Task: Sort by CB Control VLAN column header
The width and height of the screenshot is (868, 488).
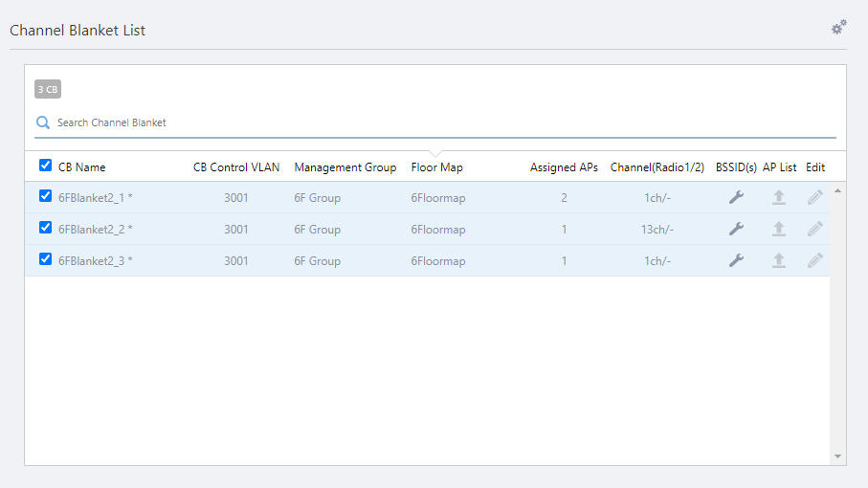Action: coord(236,167)
